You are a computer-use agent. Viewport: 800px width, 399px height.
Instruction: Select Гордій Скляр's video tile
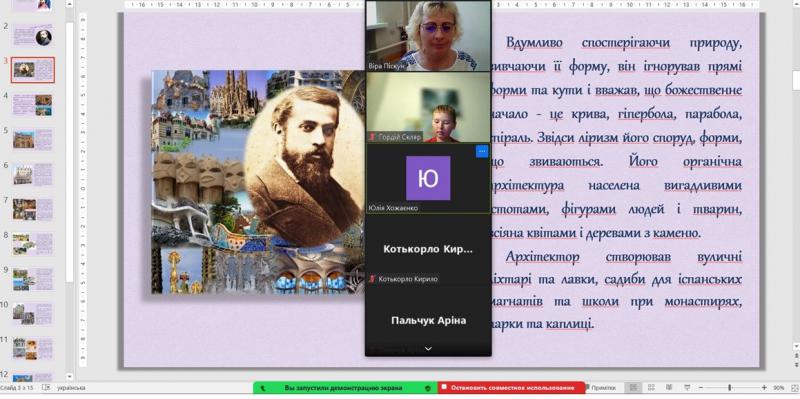click(429, 107)
